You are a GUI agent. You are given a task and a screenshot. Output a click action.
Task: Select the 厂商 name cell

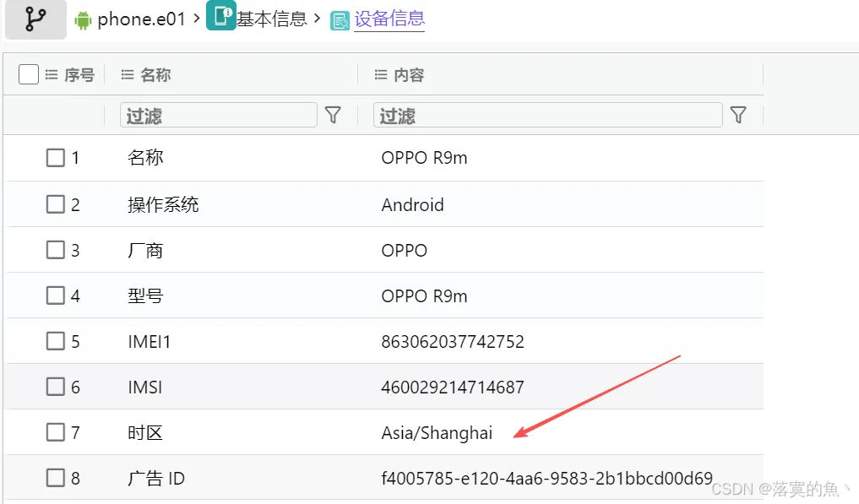[x=145, y=251]
